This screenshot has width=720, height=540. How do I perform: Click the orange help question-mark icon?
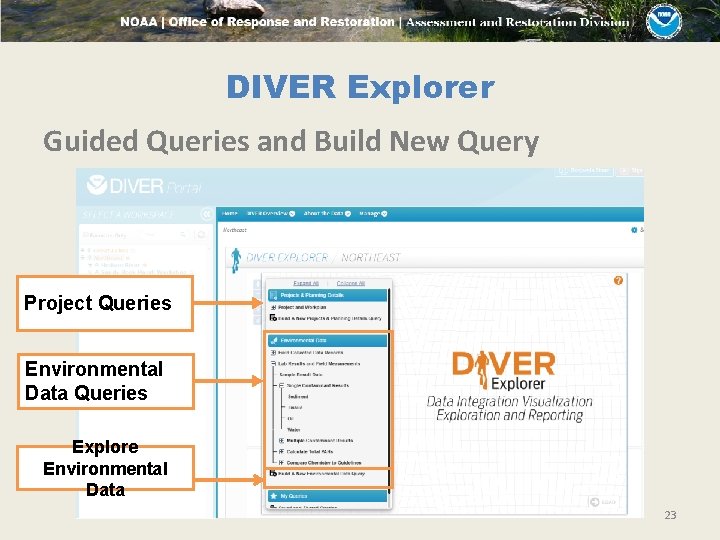tap(618, 281)
